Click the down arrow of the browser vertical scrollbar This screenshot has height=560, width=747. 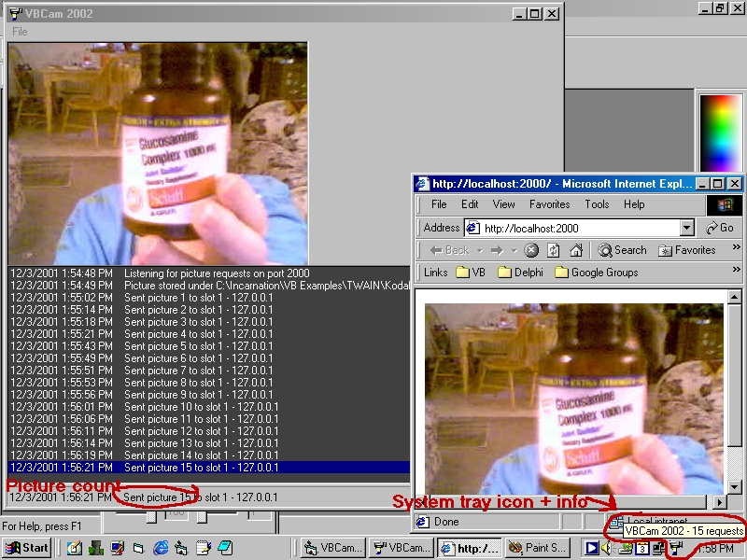coord(734,487)
